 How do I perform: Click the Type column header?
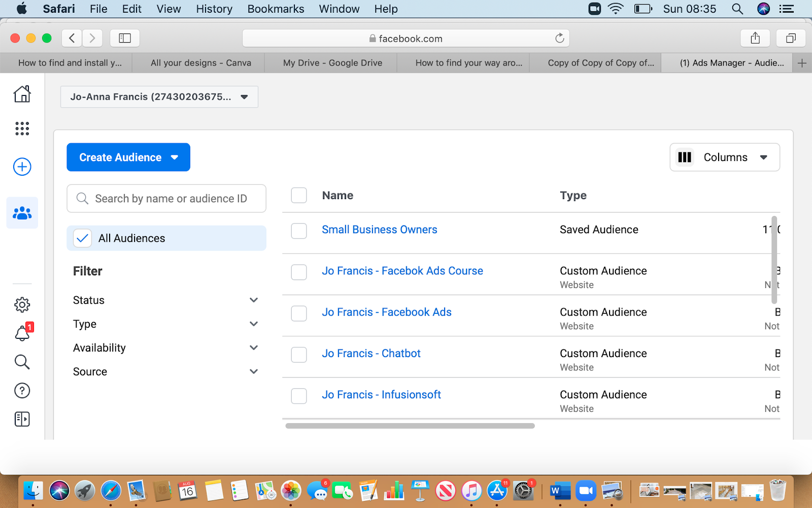573,196
